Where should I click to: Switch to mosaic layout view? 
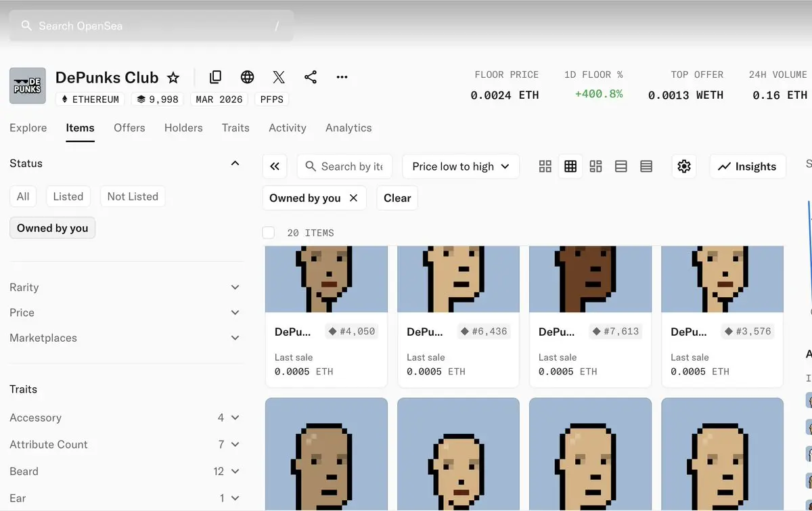596,166
